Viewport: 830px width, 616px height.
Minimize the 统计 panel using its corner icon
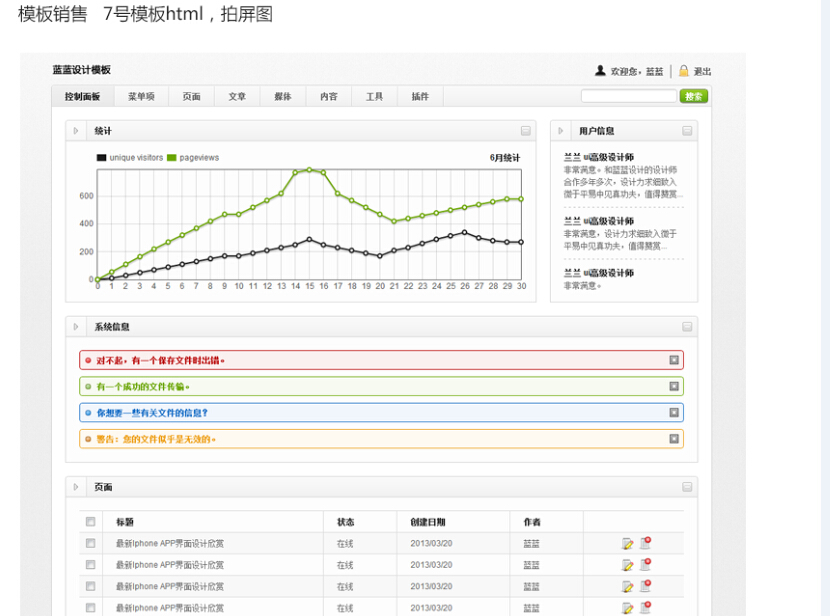[525, 131]
